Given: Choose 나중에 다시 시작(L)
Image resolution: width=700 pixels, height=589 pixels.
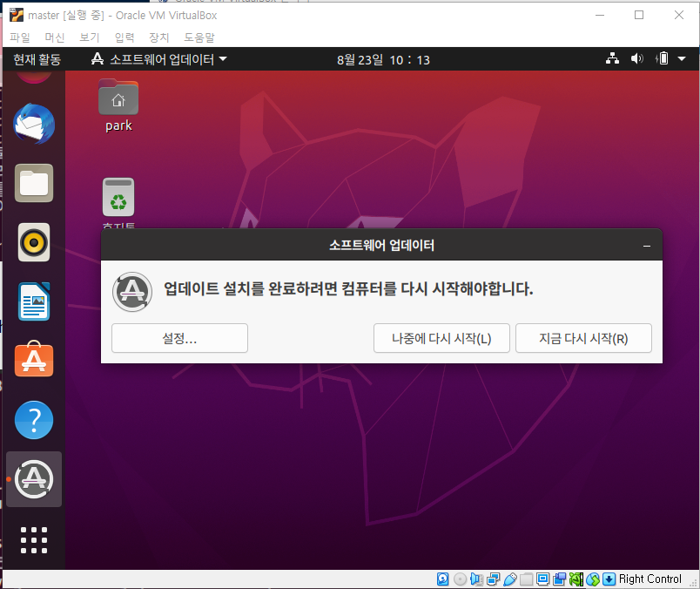Looking at the screenshot, I should (x=441, y=338).
